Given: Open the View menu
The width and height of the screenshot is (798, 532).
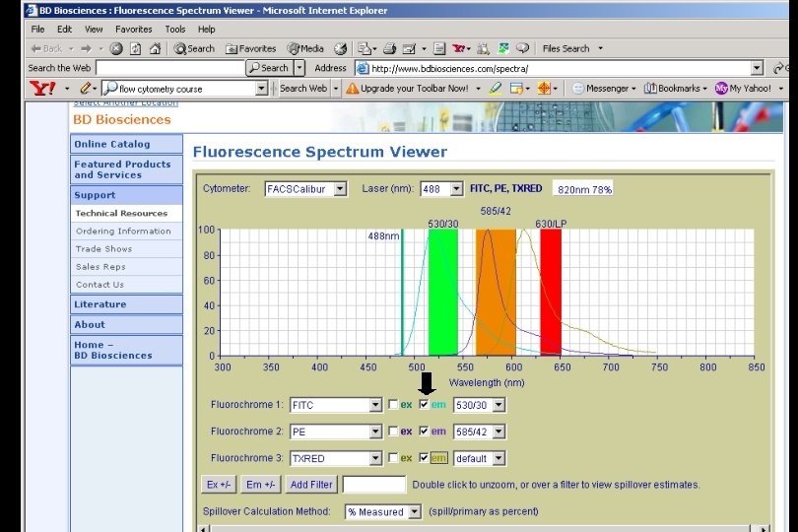Looking at the screenshot, I should 94,29.
